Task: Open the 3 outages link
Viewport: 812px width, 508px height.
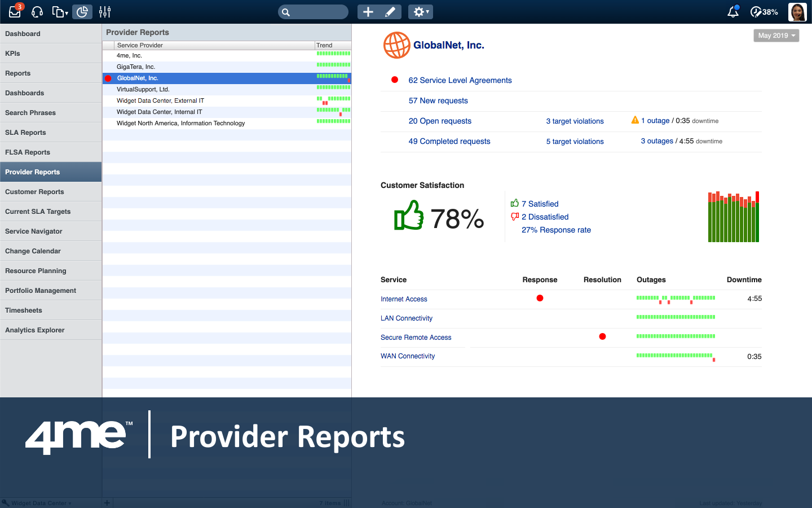Action: pyautogui.click(x=657, y=141)
